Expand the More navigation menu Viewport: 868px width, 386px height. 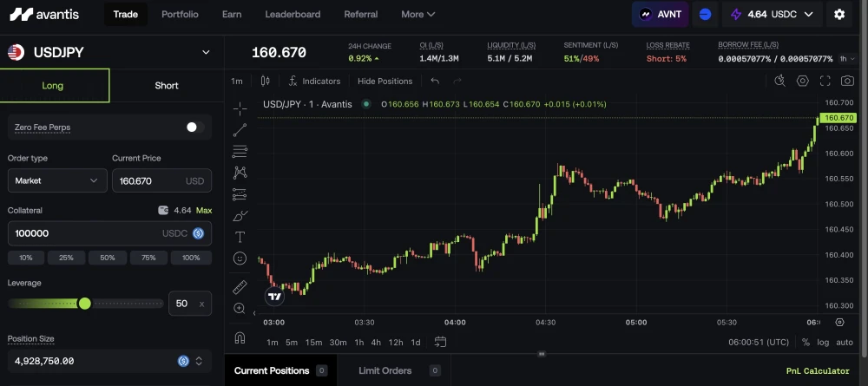tap(418, 15)
